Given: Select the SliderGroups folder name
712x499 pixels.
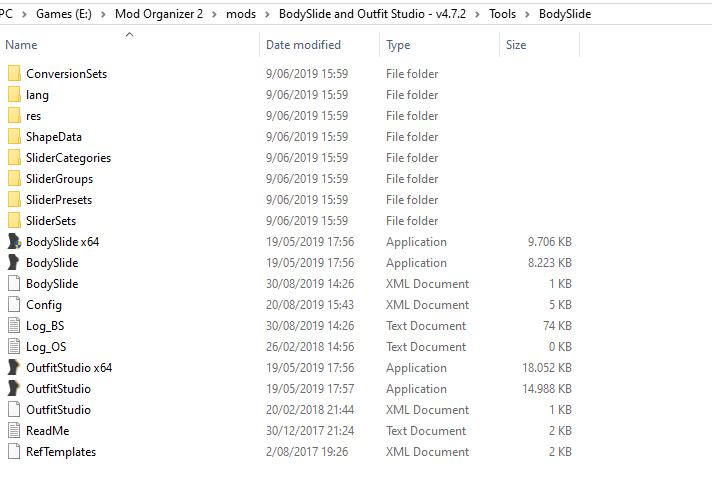Looking at the screenshot, I should tap(59, 179).
